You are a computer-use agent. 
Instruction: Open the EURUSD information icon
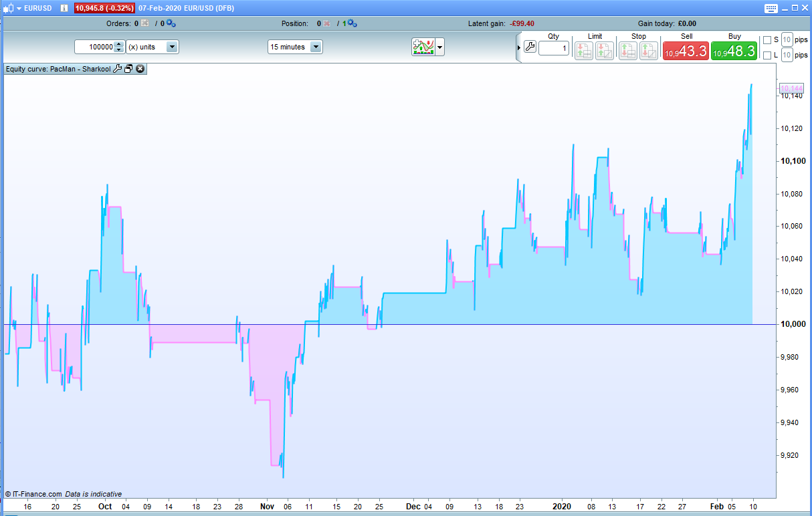tap(64, 8)
